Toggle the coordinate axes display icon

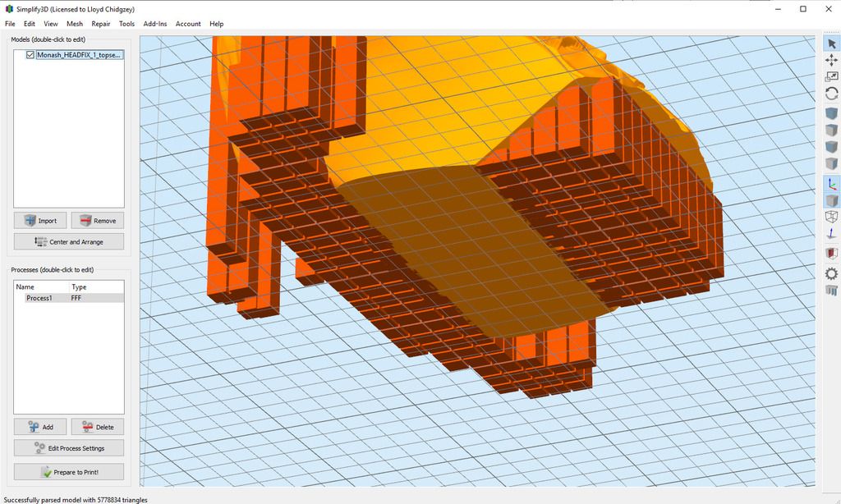[x=831, y=185]
